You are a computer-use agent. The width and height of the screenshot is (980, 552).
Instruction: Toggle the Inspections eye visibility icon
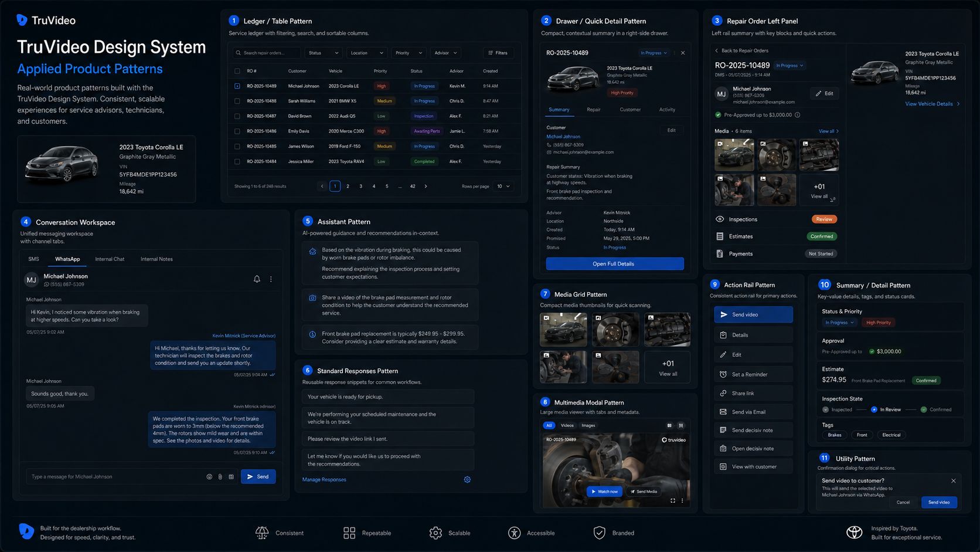coord(720,219)
